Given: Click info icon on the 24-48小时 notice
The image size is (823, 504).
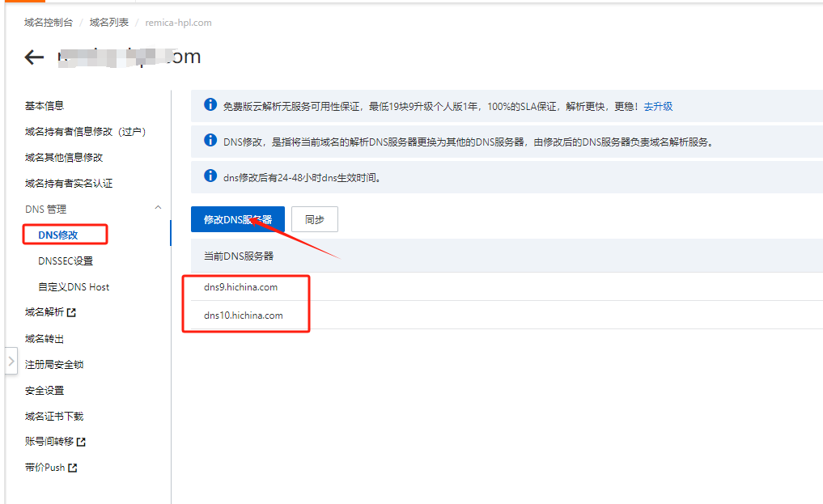Looking at the screenshot, I should pos(210,176).
